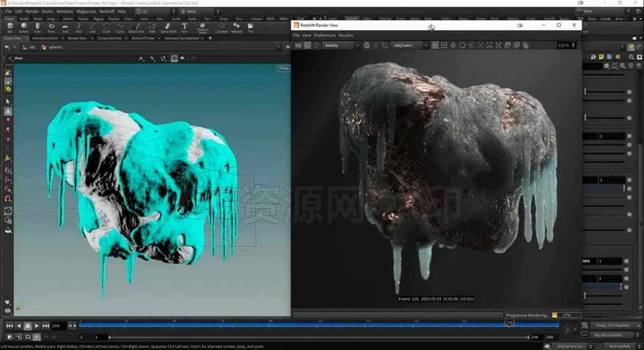Open the Persp viewport camera menu
The height and width of the screenshot is (350, 644).
coord(284,69)
